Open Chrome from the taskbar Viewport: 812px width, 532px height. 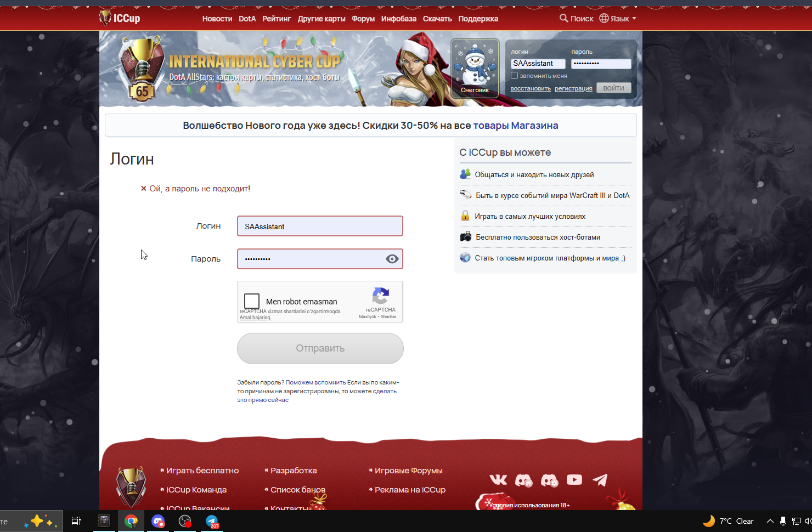131,521
